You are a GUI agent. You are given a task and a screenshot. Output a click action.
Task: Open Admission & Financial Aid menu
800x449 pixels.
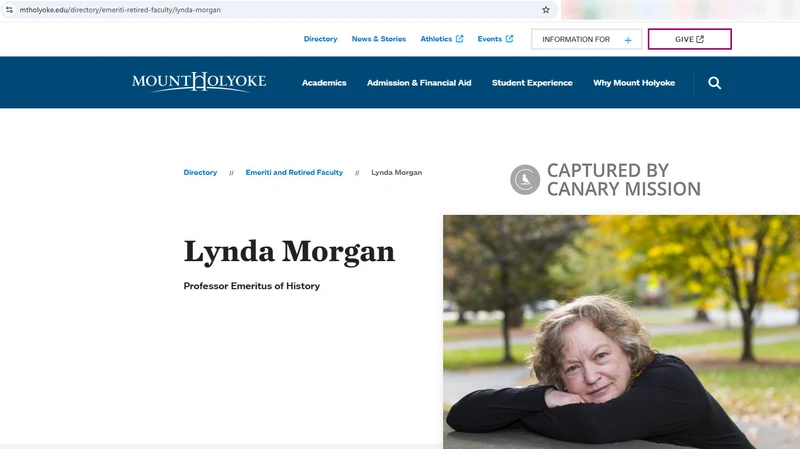pyautogui.click(x=419, y=83)
